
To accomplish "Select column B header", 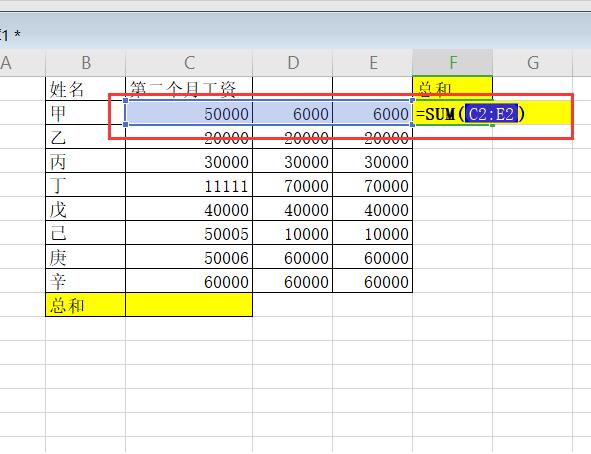I will coord(86,63).
